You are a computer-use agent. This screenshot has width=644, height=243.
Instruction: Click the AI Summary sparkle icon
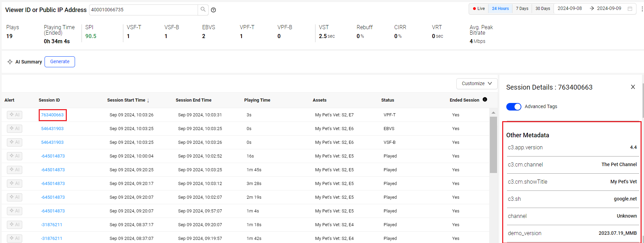click(10, 62)
